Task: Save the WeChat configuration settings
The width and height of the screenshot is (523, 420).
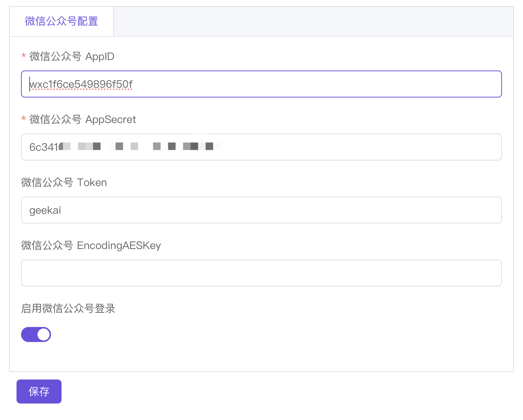Action: 39,391
